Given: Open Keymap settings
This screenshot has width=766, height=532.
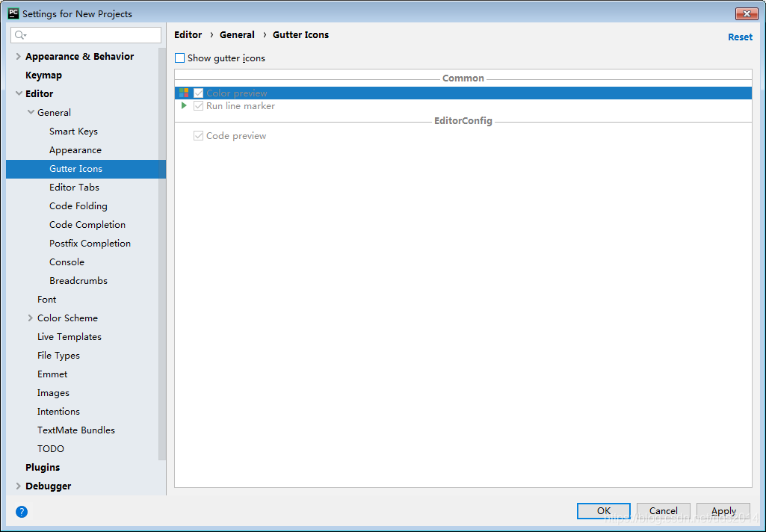Looking at the screenshot, I should coord(43,75).
